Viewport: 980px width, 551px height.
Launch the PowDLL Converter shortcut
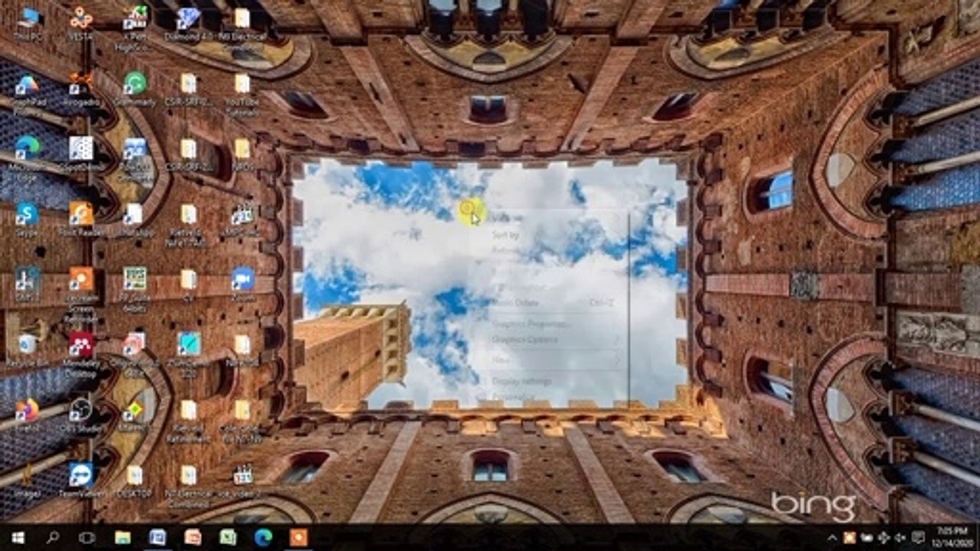[135, 159]
